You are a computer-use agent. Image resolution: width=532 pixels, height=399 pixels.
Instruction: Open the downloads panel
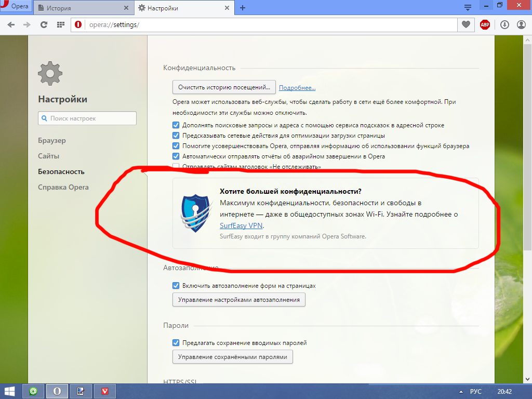[x=504, y=25]
